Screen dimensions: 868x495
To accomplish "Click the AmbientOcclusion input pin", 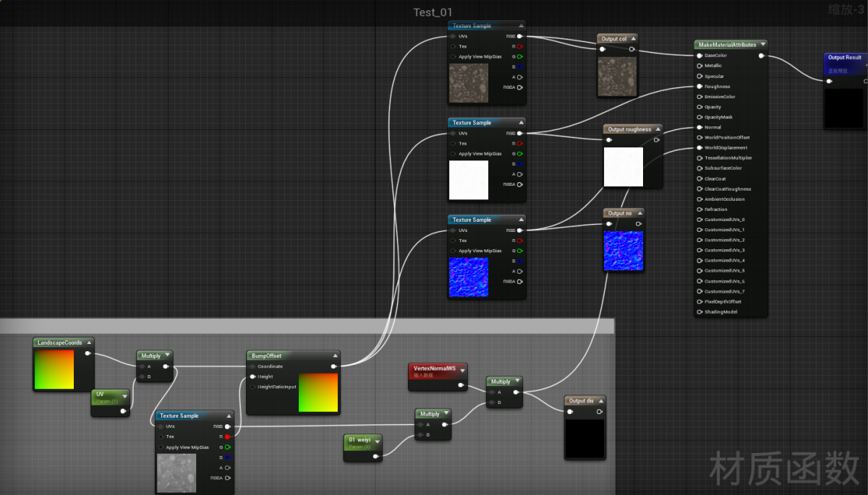I will 699,199.
